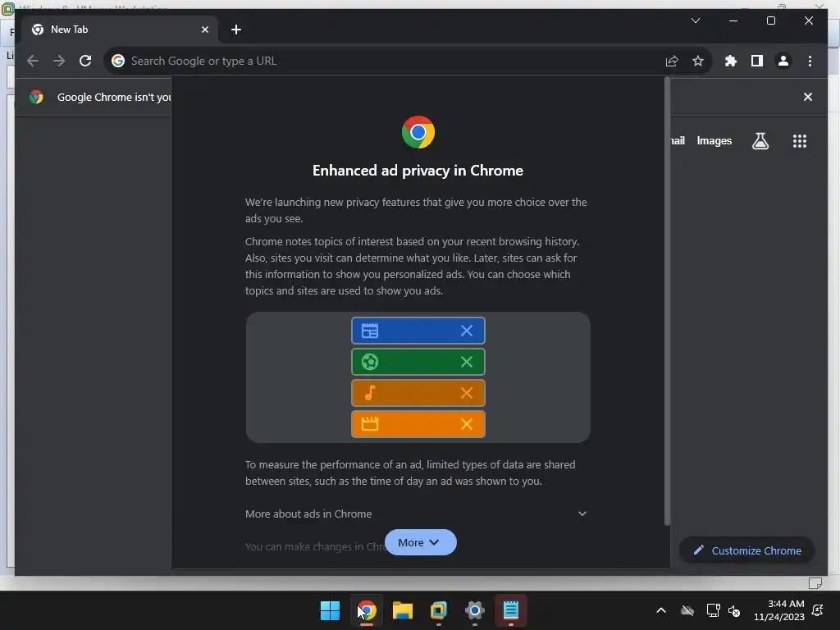
Task: Toggle the side panel icon
Action: 757,61
